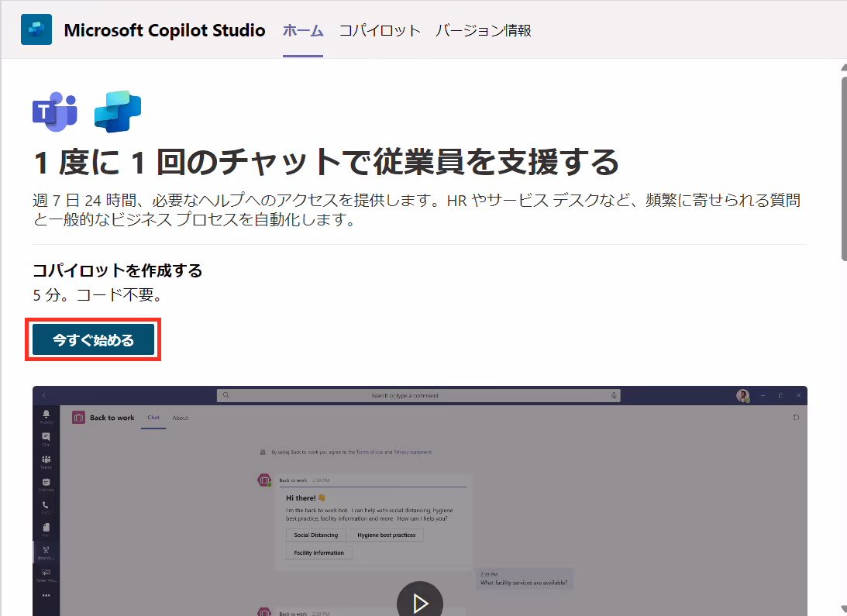
Task: Open the コパイロット tab
Action: (380, 30)
